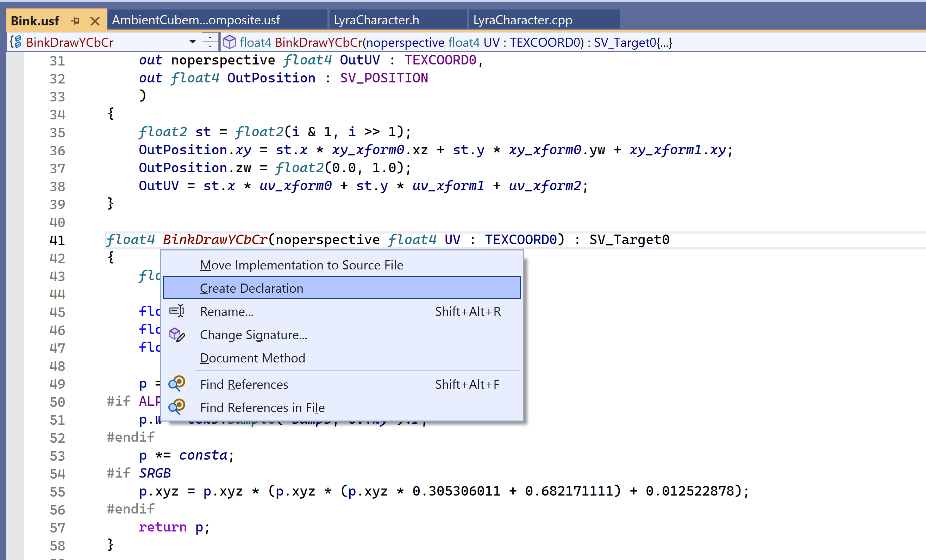Choose Change Signature... menu entry
The width and height of the screenshot is (926, 560).
tap(253, 335)
